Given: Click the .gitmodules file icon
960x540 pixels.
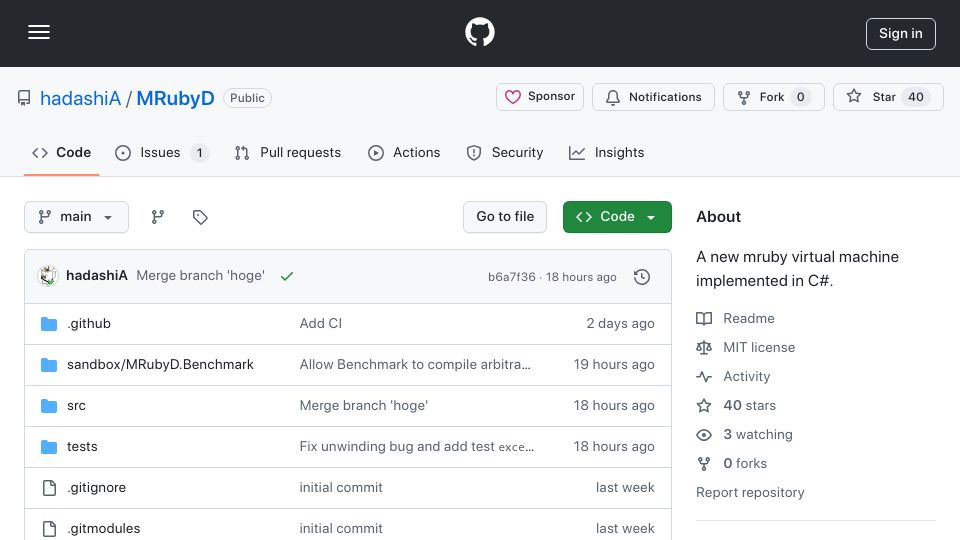Looking at the screenshot, I should (x=49, y=528).
